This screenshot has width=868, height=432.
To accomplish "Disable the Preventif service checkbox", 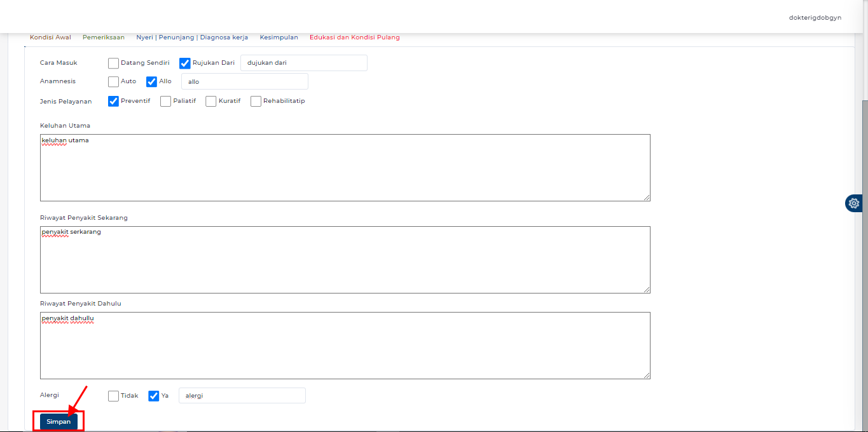I will pos(113,101).
